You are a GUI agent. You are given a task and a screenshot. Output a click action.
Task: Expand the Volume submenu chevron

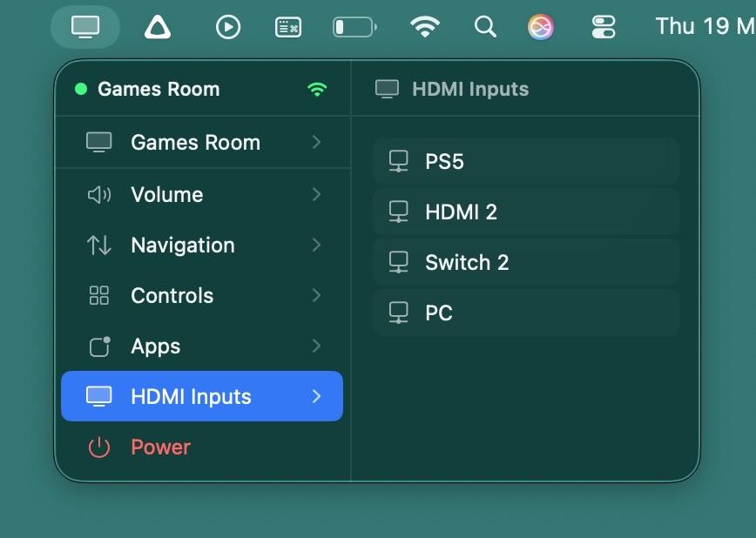point(316,194)
